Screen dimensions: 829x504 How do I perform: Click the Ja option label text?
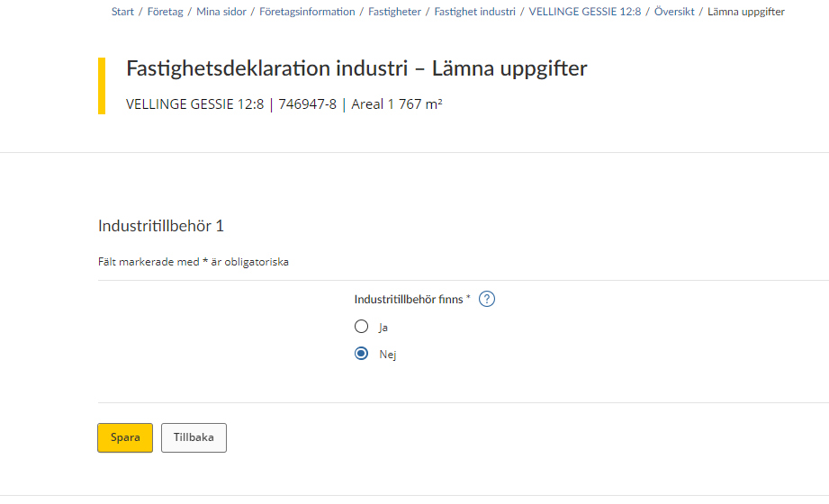click(383, 328)
